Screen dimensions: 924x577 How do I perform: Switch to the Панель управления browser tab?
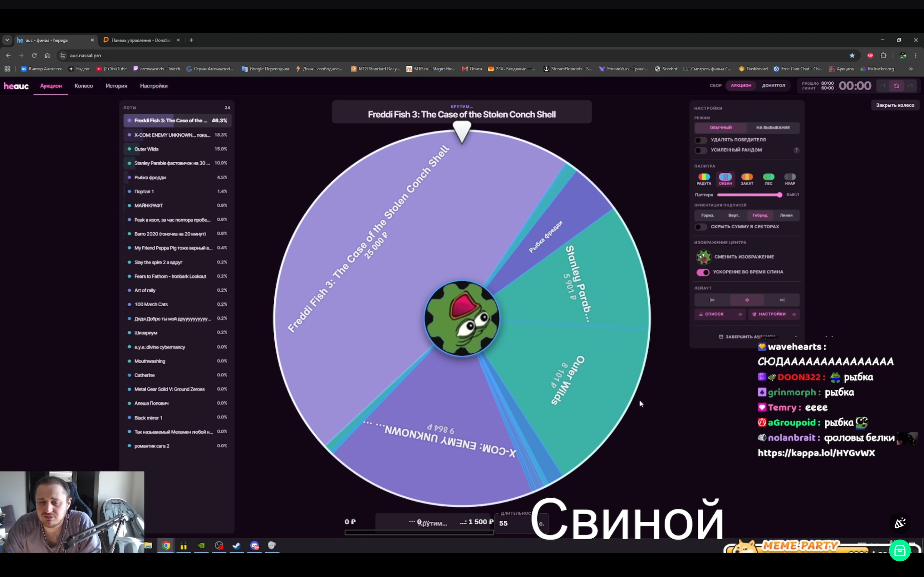coord(141,40)
